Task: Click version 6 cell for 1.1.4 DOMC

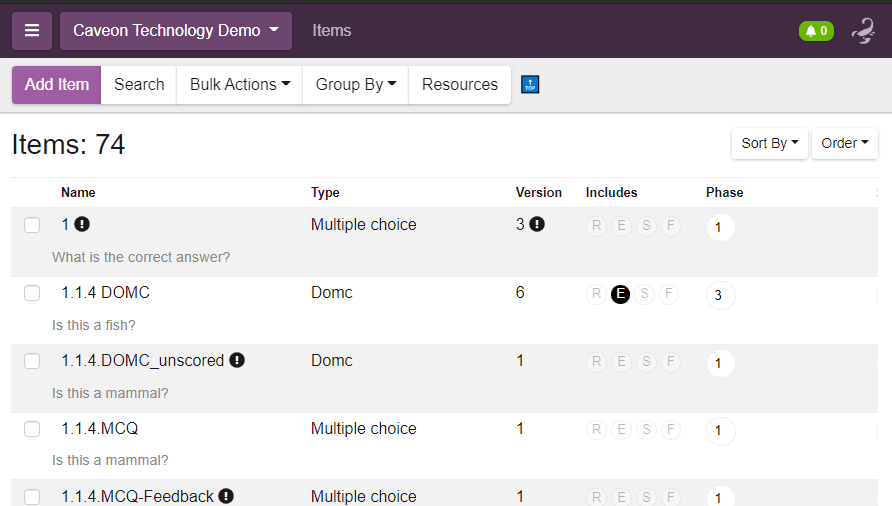Action: (x=520, y=293)
